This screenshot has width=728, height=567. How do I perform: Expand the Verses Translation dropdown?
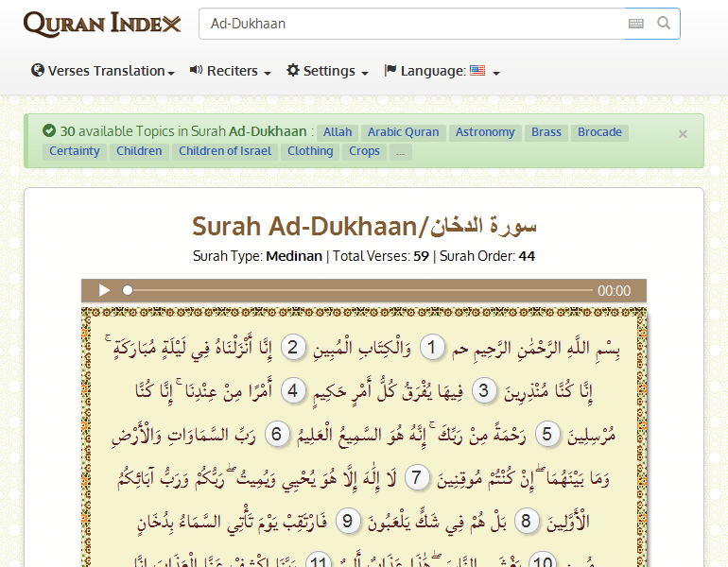[x=103, y=71]
